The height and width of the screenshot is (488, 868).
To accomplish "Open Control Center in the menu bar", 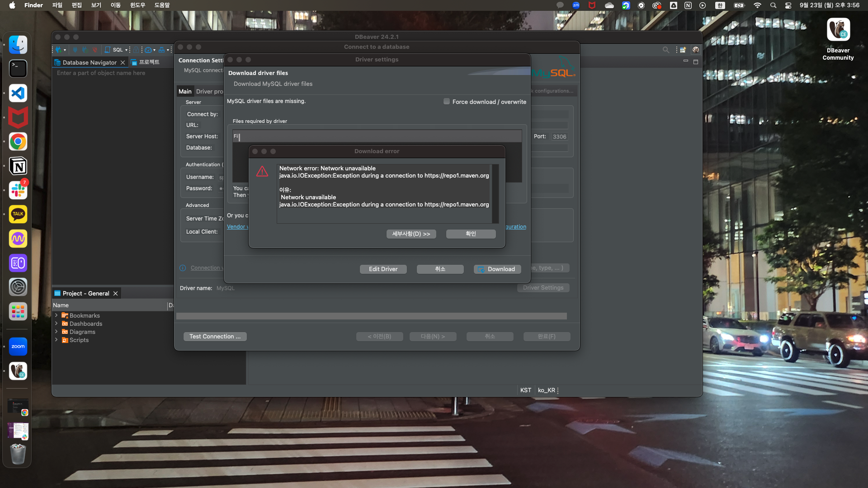I will pyautogui.click(x=788, y=5).
